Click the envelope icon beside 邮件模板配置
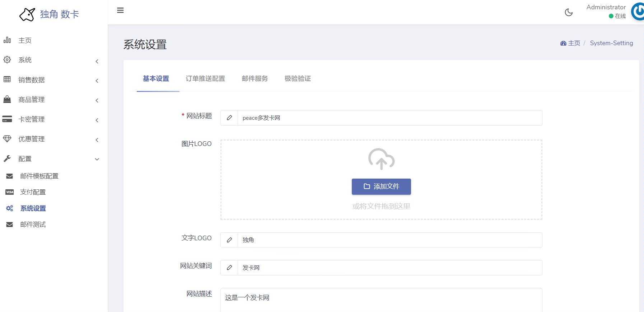This screenshot has height=312, width=644. click(x=10, y=176)
